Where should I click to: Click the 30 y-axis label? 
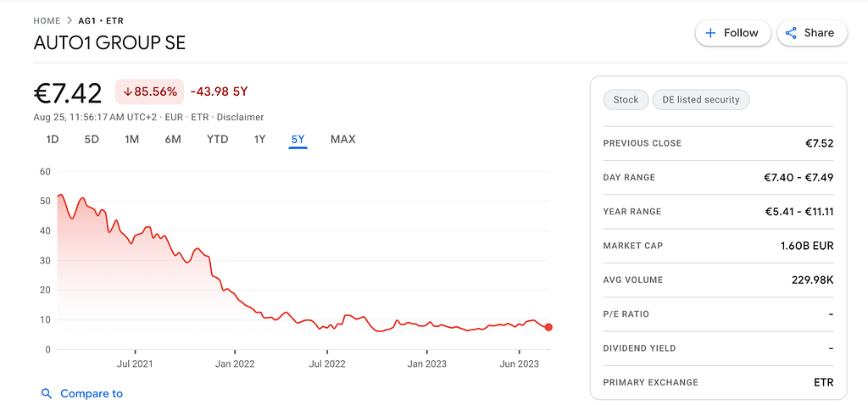[46, 261]
